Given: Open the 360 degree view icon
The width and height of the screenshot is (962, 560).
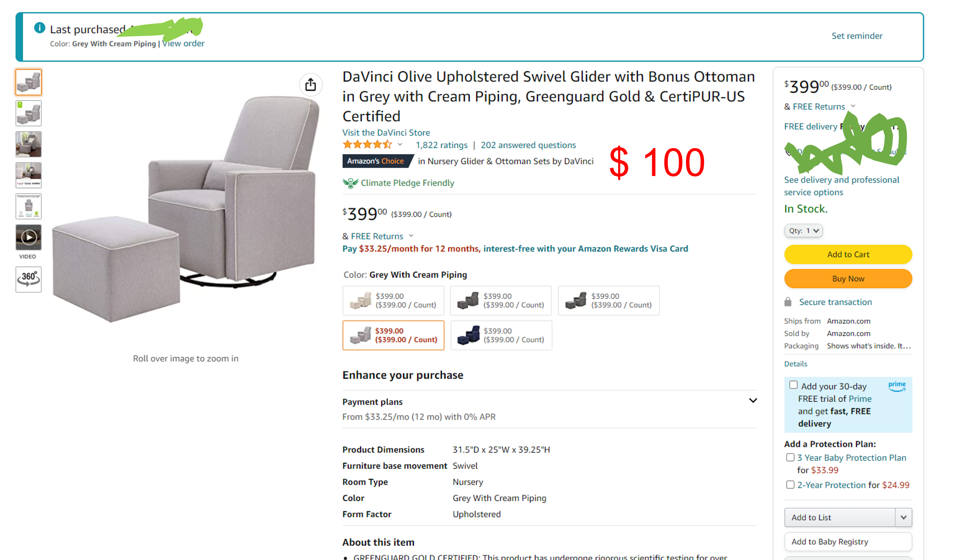Looking at the screenshot, I should [x=28, y=279].
